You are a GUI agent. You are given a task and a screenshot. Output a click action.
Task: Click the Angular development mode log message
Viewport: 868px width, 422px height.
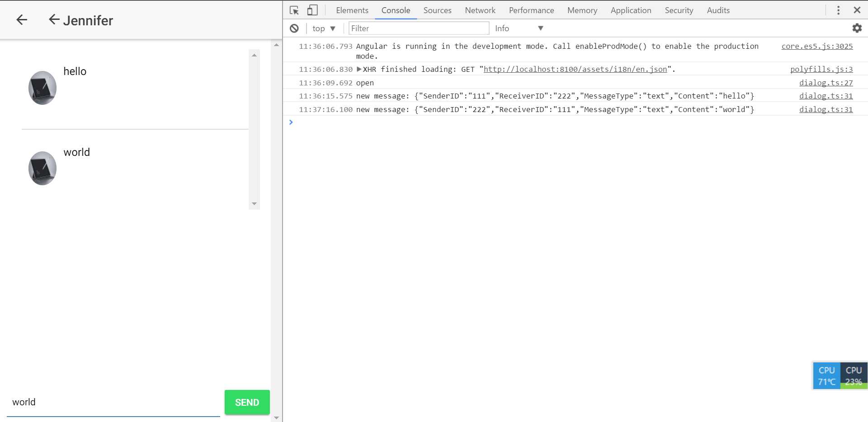pyautogui.click(x=557, y=51)
